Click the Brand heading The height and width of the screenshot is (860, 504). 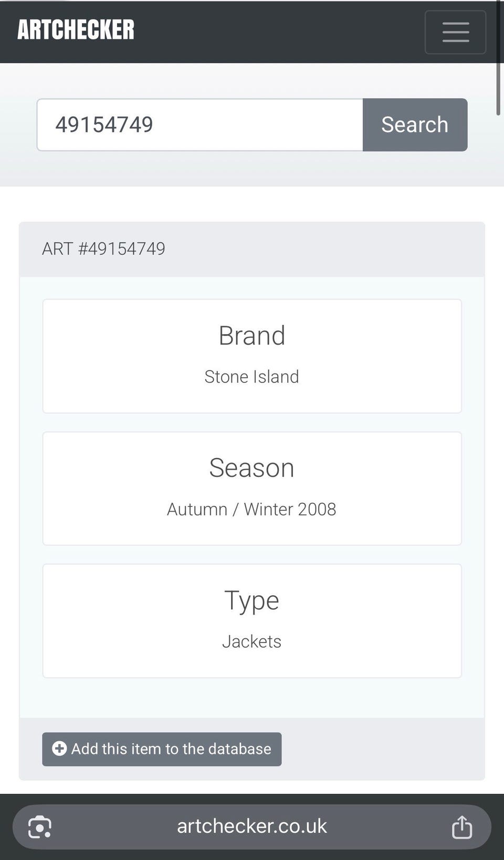(251, 336)
